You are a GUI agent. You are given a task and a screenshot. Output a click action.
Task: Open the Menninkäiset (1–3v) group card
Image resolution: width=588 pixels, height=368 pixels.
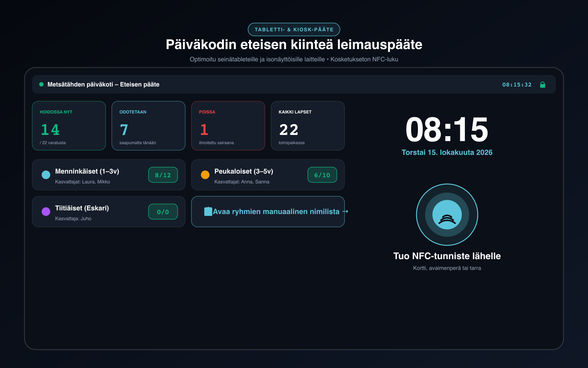click(x=109, y=175)
